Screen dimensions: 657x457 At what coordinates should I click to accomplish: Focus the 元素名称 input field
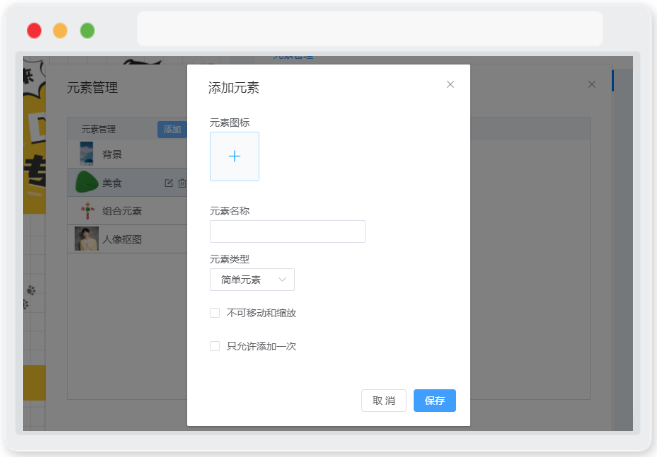[287, 231]
